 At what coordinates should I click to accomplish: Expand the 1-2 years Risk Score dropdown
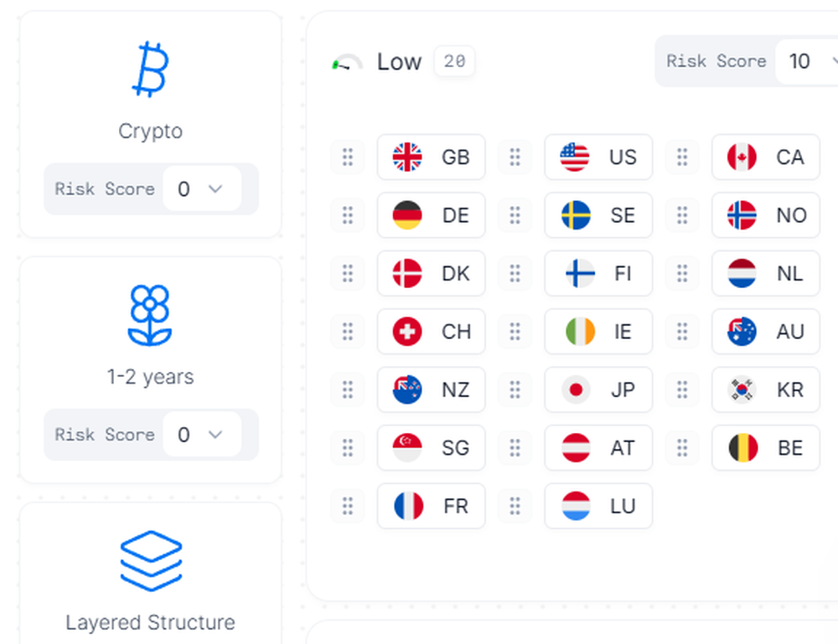coord(201,435)
